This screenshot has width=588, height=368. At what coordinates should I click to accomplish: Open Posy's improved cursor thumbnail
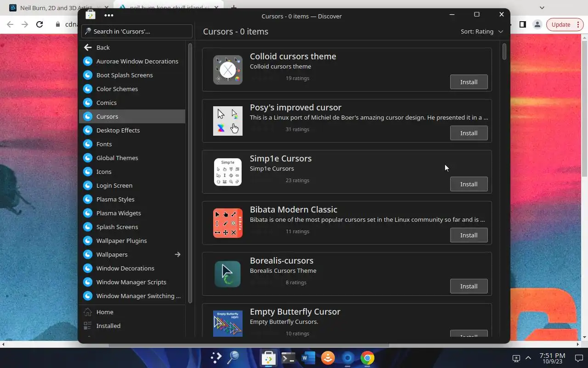point(228,121)
